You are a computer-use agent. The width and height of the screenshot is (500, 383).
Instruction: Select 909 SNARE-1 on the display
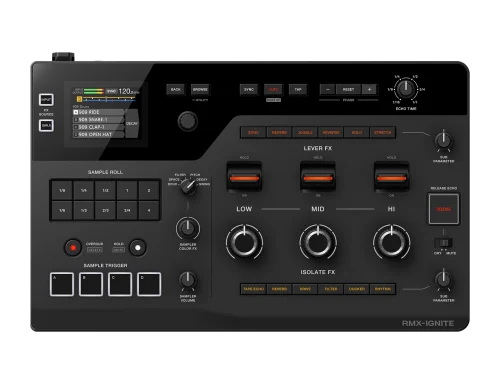coord(98,120)
